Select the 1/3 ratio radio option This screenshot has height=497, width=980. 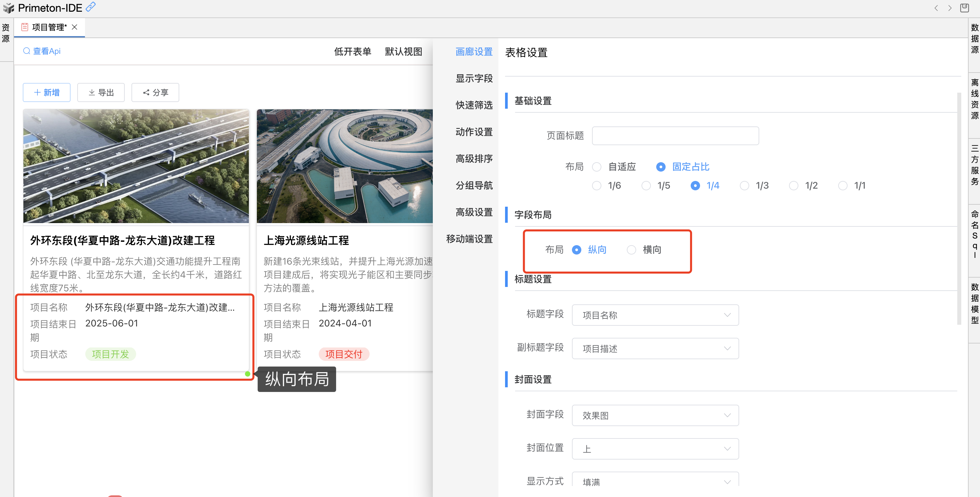coord(744,186)
